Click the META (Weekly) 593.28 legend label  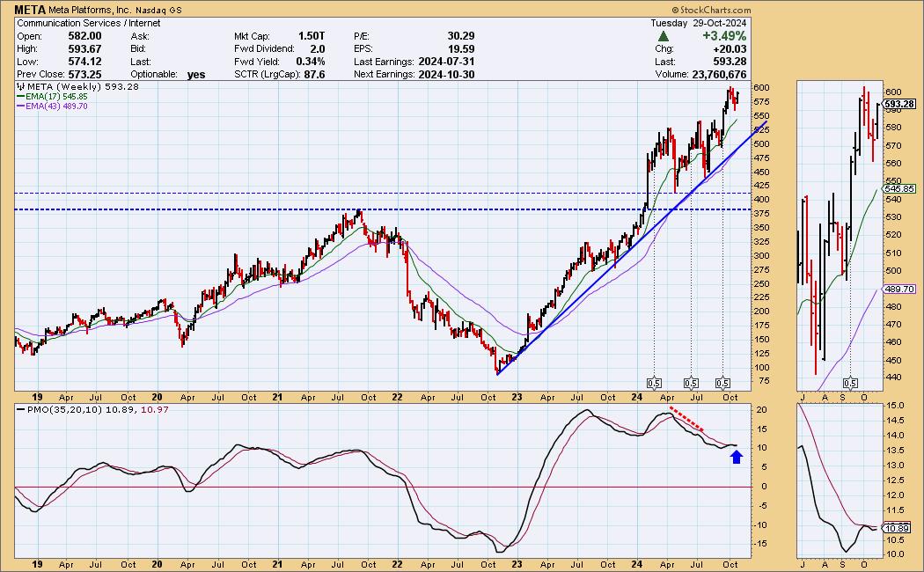click(83, 86)
